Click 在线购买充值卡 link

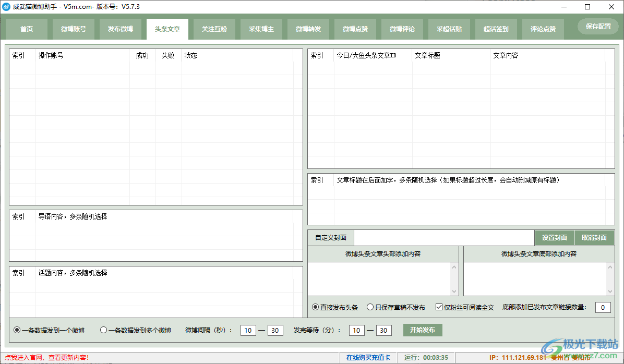(x=368, y=358)
